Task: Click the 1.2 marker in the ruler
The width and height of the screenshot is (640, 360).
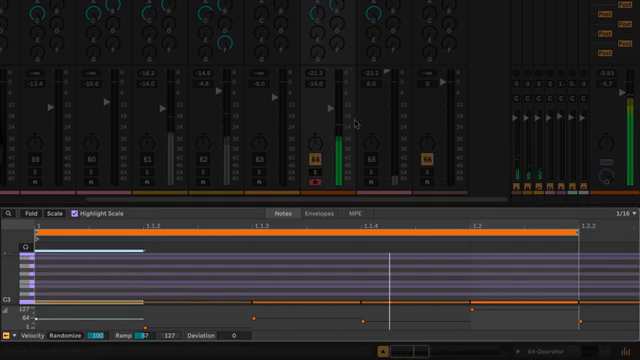Action: [477, 226]
